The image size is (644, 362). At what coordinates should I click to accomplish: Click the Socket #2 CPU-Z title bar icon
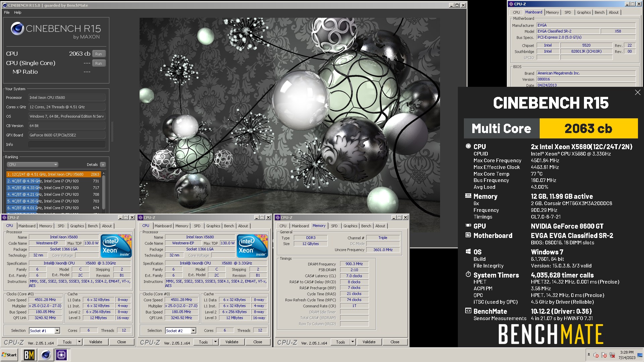pos(141,218)
